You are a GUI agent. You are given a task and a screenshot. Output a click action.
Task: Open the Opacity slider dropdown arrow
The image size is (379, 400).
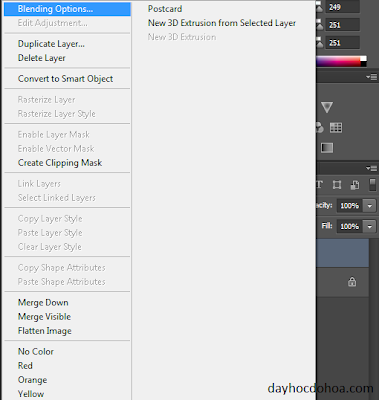click(x=370, y=206)
